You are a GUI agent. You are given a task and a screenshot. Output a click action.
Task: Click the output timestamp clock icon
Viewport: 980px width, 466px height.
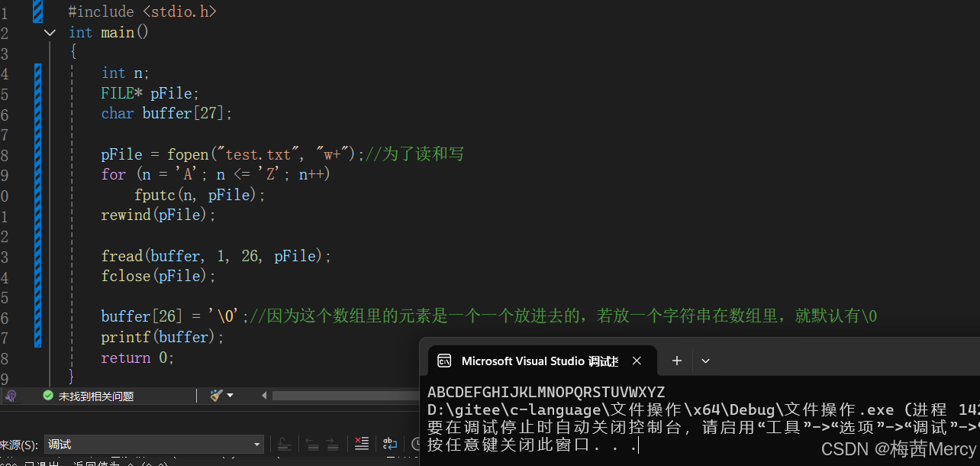(416, 444)
